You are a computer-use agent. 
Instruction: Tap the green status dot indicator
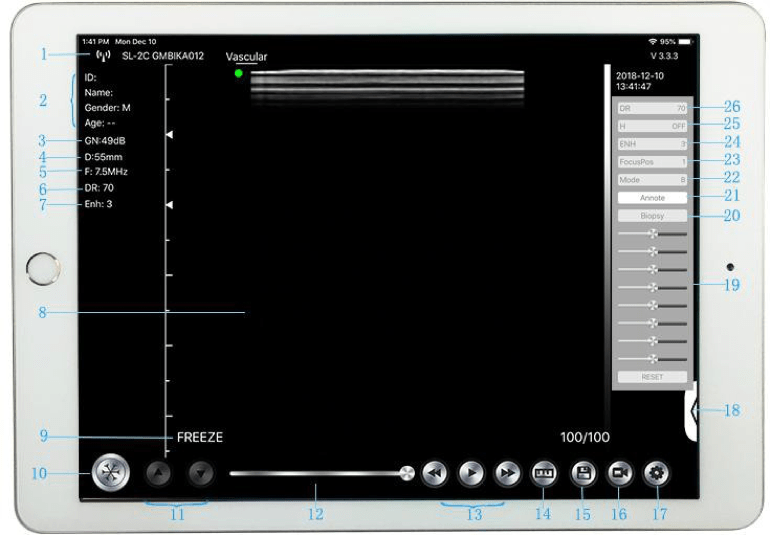tap(239, 74)
